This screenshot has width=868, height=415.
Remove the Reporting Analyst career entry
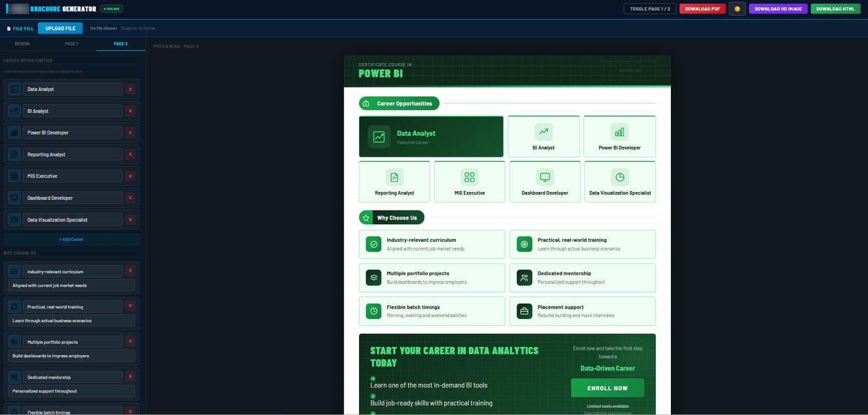[x=130, y=154]
